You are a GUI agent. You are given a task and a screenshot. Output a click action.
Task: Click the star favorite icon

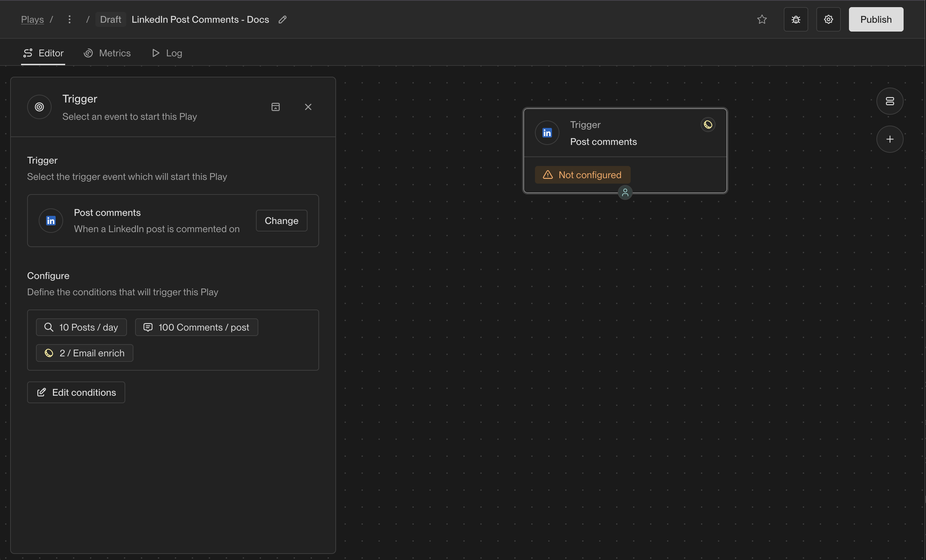coord(762,19)
